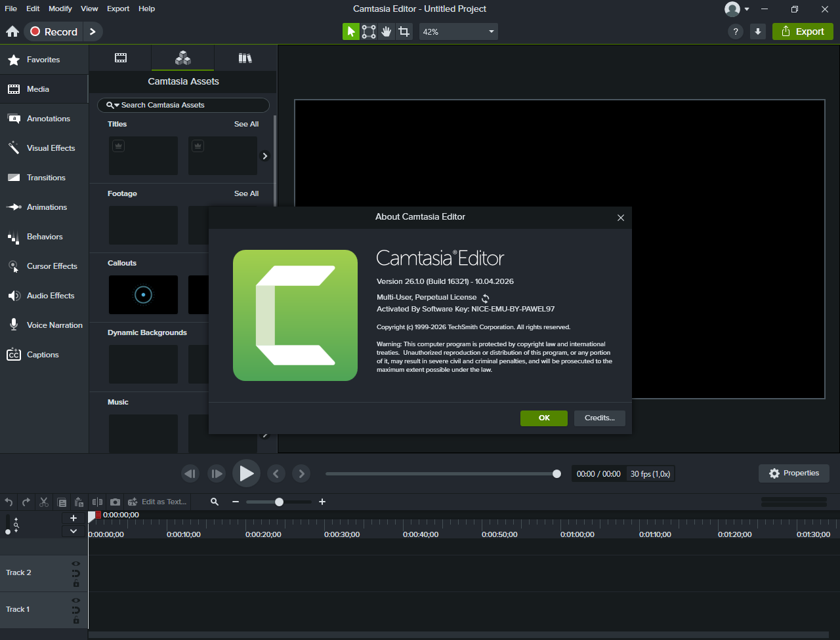The image size is (840, 640).
Task: Open the View menu
Action: (89, 9)
